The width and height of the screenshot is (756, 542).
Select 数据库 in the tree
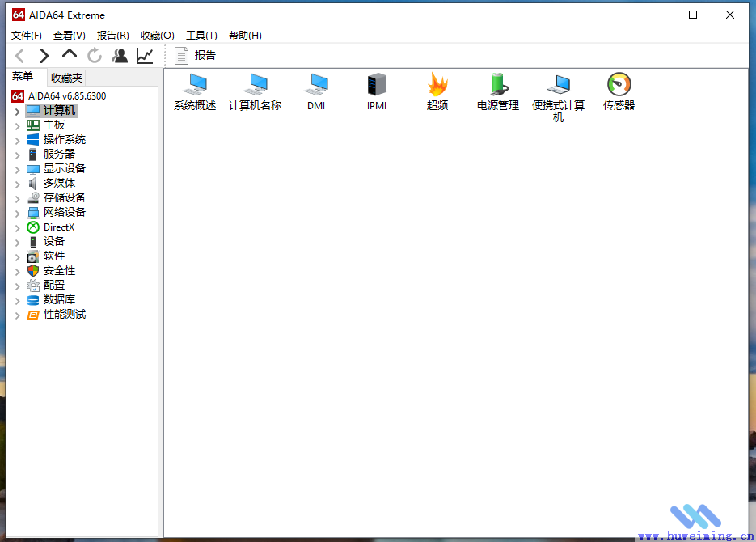tap(51, 299)
